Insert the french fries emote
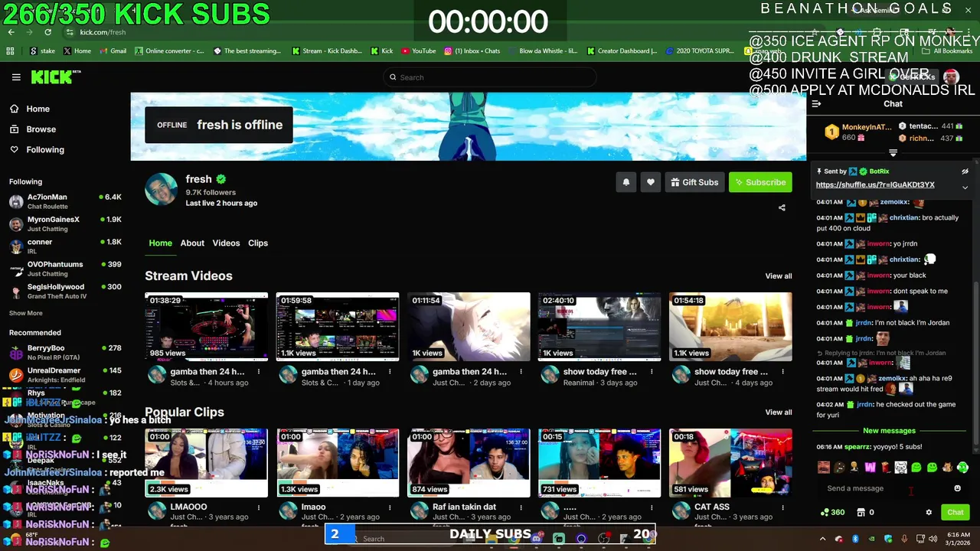980x551 pixels. click(x=885, y=468)
